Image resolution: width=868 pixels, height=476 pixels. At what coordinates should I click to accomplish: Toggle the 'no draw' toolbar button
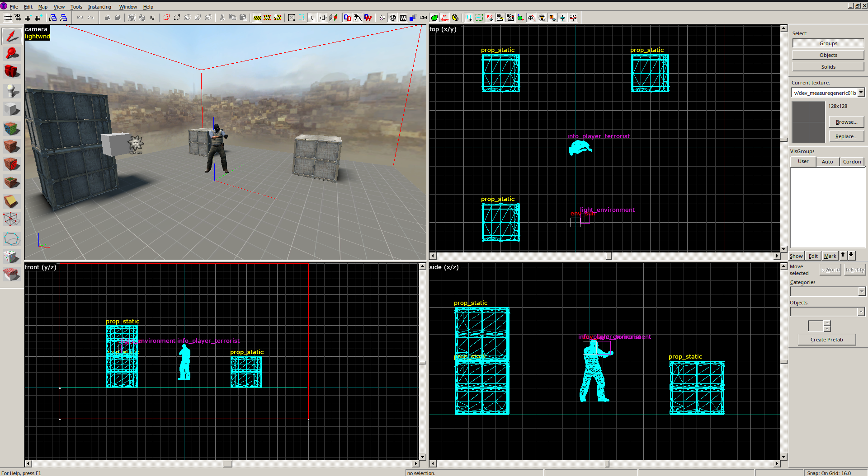pos(445,18)
